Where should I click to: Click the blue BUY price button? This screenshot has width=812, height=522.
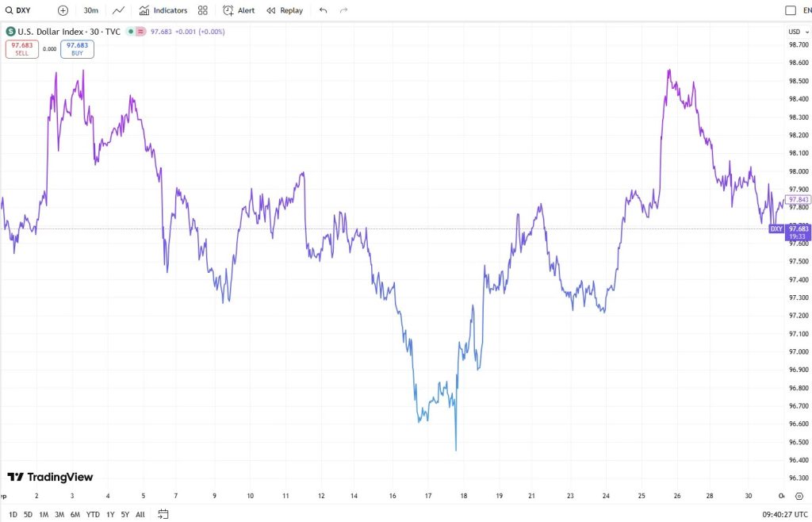(77, 49)
